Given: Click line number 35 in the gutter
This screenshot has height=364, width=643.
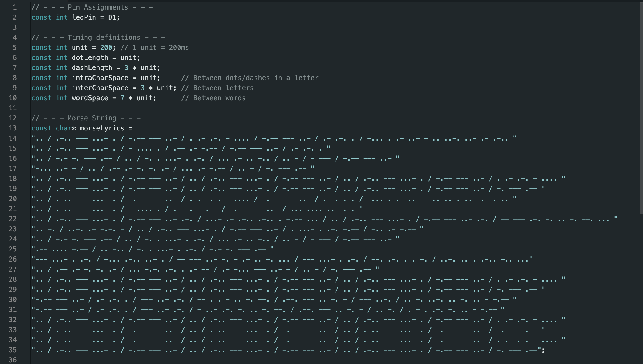Looking at the screenshot, I should coord(13,350).
